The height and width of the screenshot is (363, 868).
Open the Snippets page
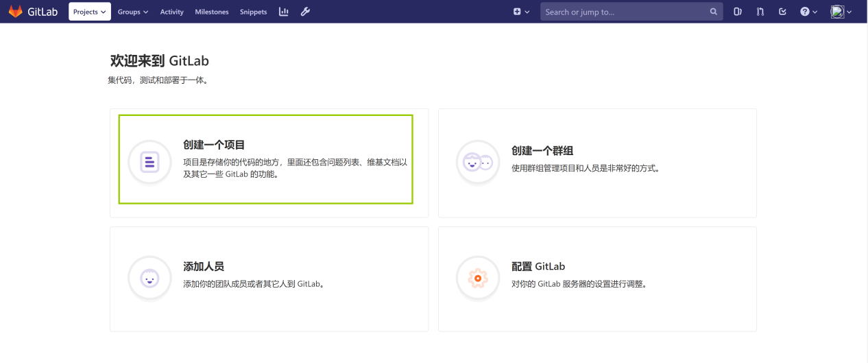tap(254, 12)
